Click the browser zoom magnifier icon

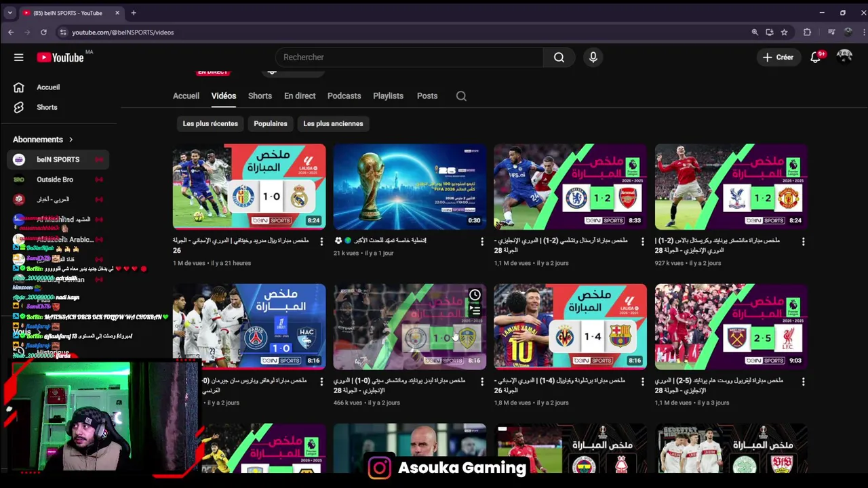point(755,32)
